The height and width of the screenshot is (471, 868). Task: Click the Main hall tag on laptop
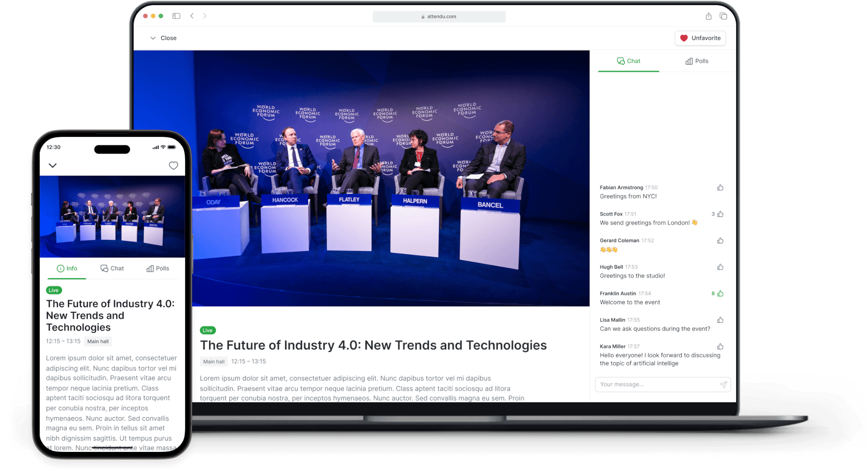(x=214, y=362)
